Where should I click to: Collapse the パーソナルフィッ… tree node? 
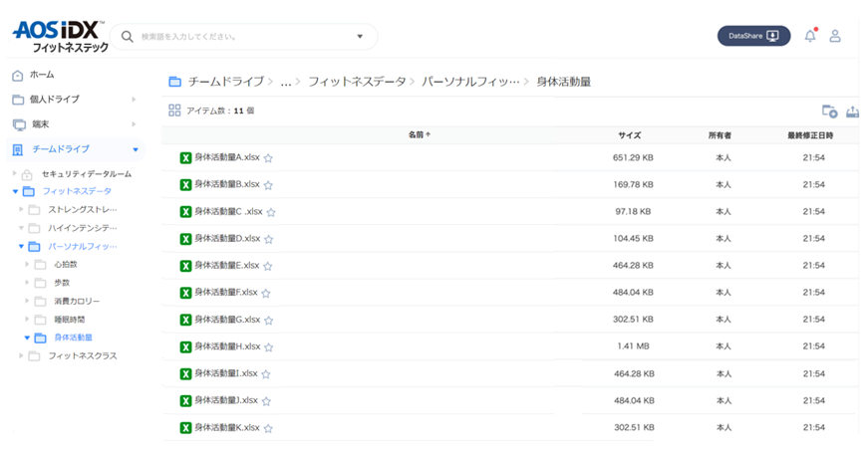[x=21, y=246]
